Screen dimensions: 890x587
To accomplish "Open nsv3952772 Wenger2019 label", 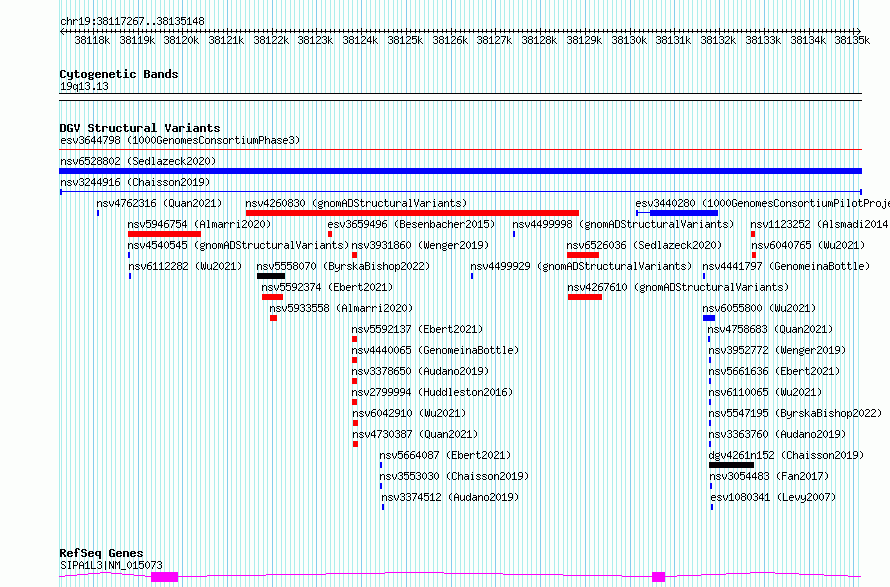I will tap(777, 350).
